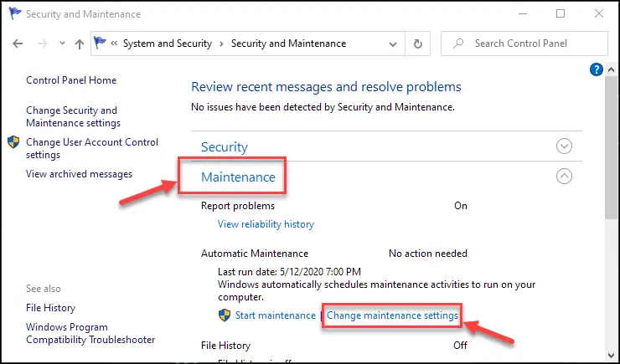Click the breadcrumb overflow double chevron
The image size is (620, 364).
click(x=114, y=44)
